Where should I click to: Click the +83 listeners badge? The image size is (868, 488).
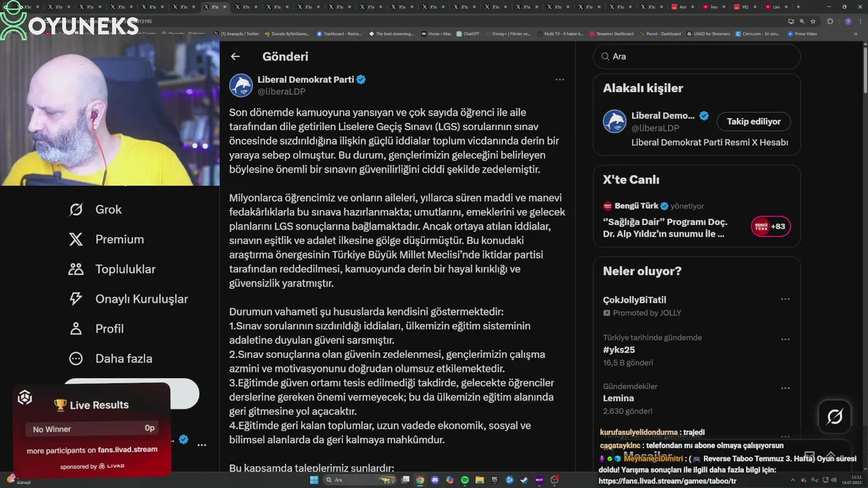tap(771, 226)
